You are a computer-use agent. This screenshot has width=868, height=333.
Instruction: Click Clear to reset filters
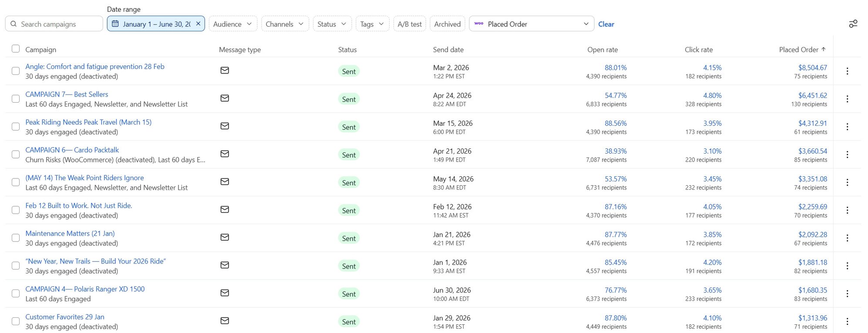[x=606, y=24]
